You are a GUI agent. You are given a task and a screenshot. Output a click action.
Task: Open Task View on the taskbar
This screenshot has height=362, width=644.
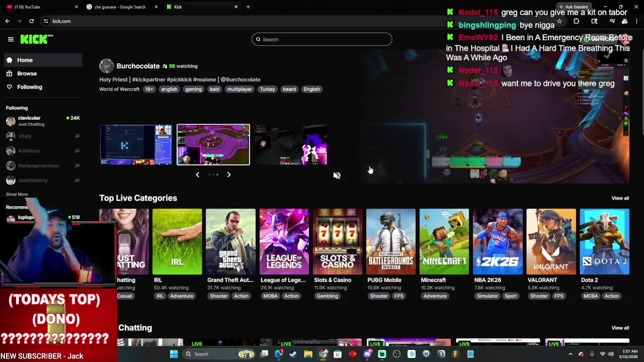(264, 354)
